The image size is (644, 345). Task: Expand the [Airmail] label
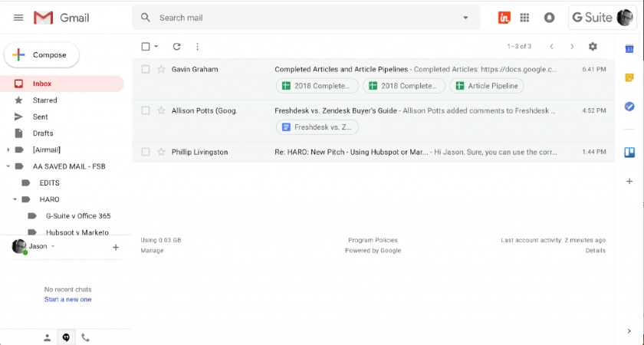(x=8, y=150)
